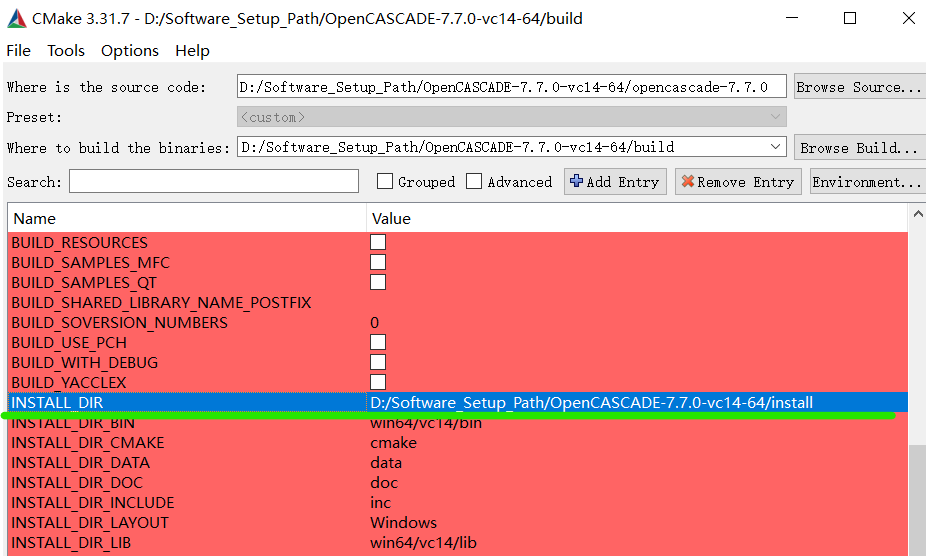The width and height of the screenshot is (926, 556).
Task: Maximize the CMake window
Action: point(850,18)
